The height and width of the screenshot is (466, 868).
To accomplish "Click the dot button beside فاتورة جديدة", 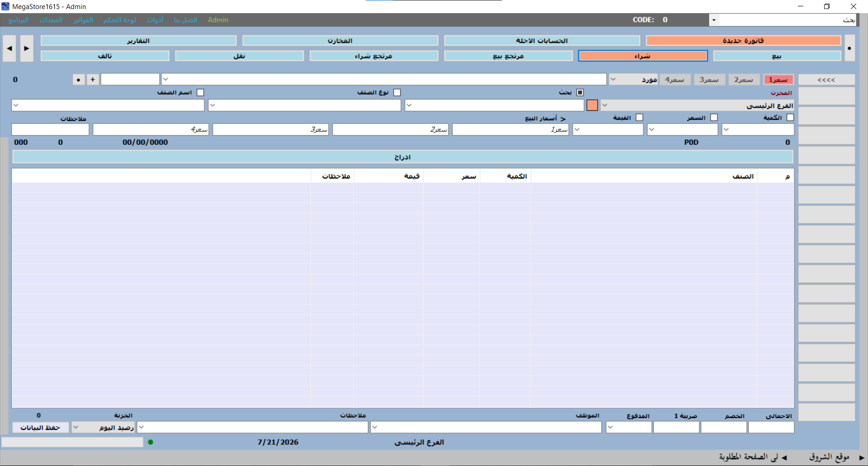I will pos(849,48).
